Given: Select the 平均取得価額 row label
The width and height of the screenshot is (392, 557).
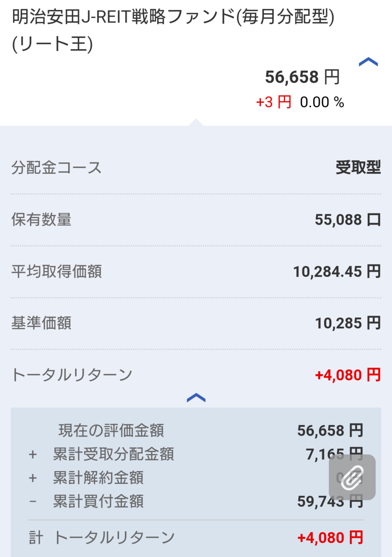Looking at the screenshot, I should (56, 271).
